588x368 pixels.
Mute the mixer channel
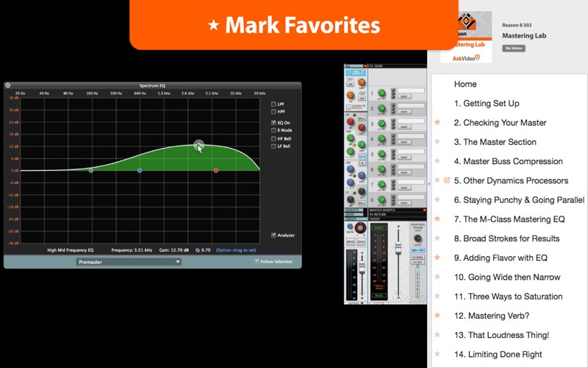point(351,242)
